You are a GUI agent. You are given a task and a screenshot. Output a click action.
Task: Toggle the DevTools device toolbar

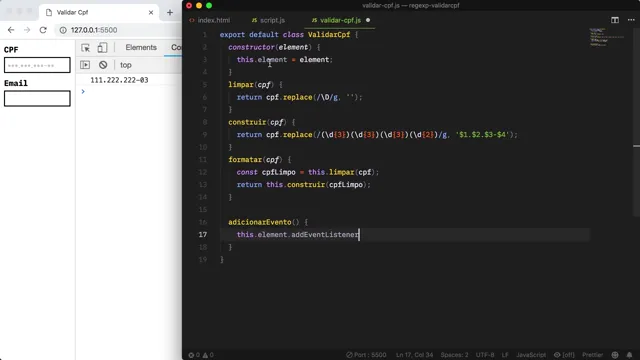click(102, 48)
